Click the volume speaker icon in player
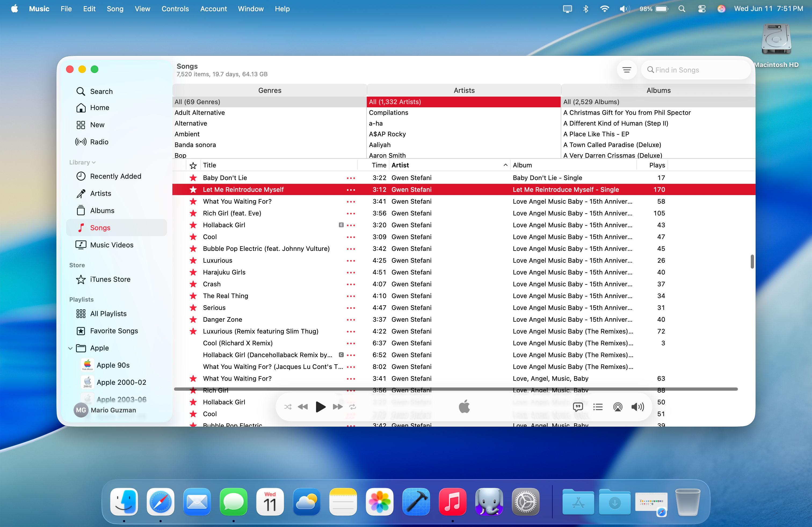Viewport: 812px width, 527px height. tap(637, 407)
